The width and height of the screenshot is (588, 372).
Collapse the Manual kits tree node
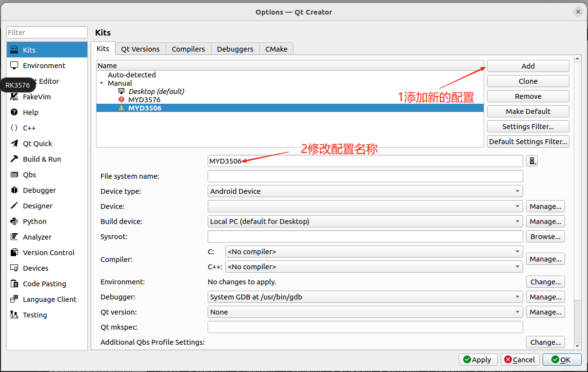point(101,83)
